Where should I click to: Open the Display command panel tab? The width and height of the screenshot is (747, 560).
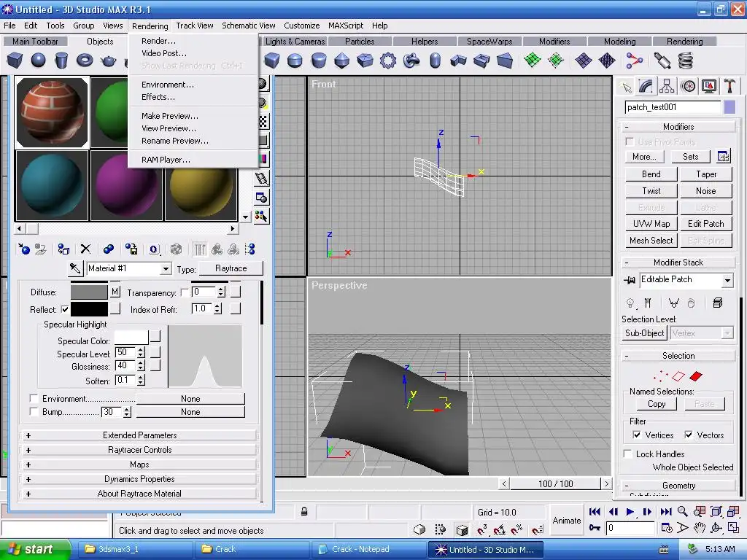pos(709,86)
